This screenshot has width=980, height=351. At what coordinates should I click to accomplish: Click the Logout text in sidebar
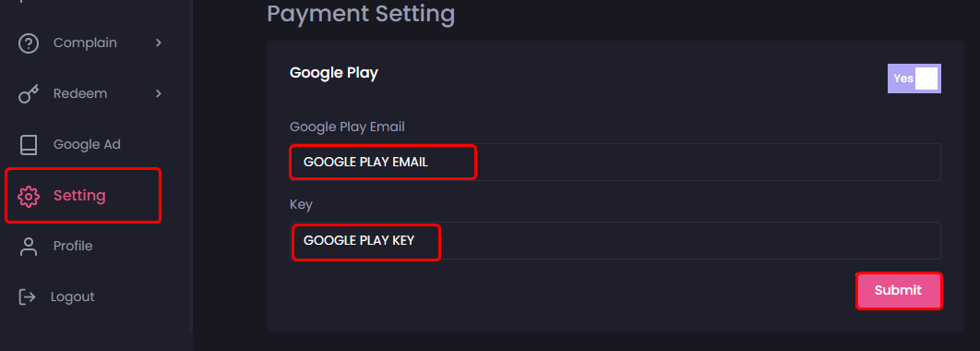click(x=73, y=297)
